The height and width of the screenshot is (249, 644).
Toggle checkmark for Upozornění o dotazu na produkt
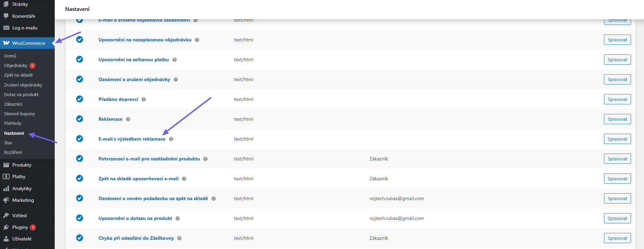tap(80, 218)
